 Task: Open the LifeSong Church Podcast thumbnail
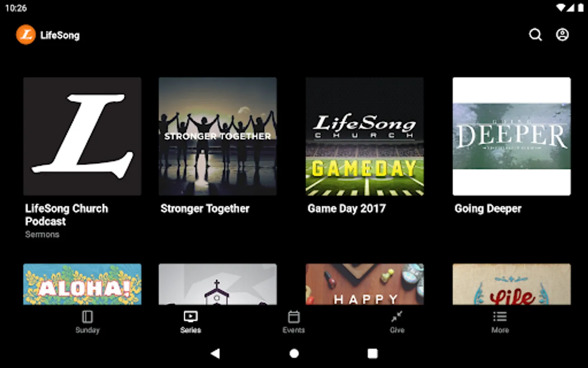point(82,137)
